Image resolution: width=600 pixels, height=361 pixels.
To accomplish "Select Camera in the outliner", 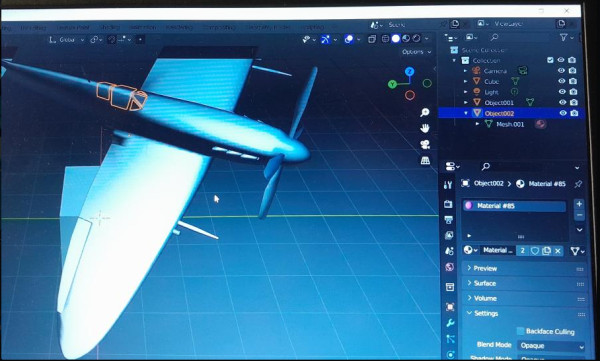I will [495, 71].
